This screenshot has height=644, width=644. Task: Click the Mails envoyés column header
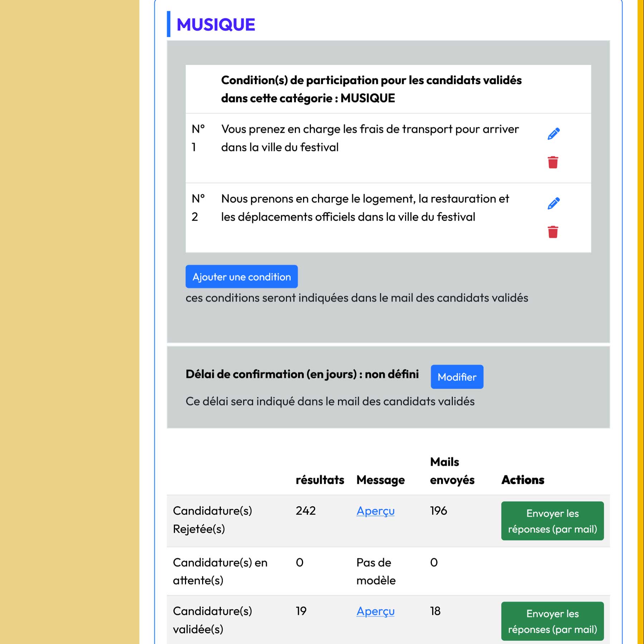point(452,471)
